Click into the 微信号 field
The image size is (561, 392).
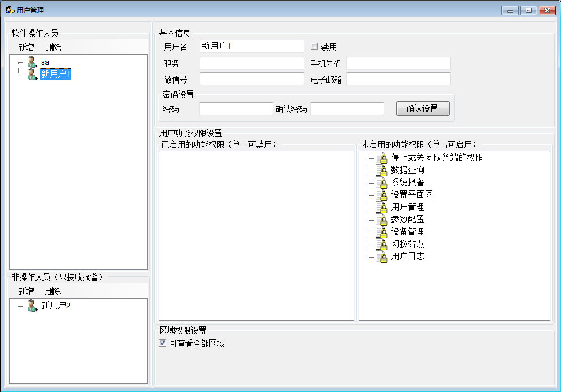tap(252, 79)
